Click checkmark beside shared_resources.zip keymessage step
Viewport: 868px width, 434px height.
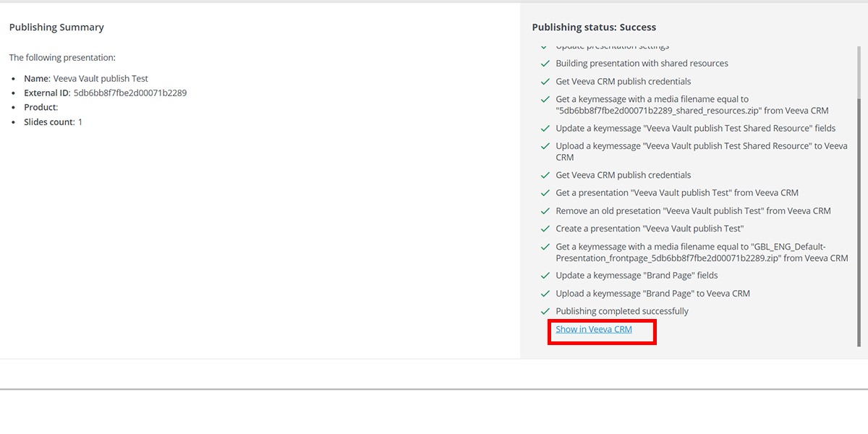(x=545, y=100)
